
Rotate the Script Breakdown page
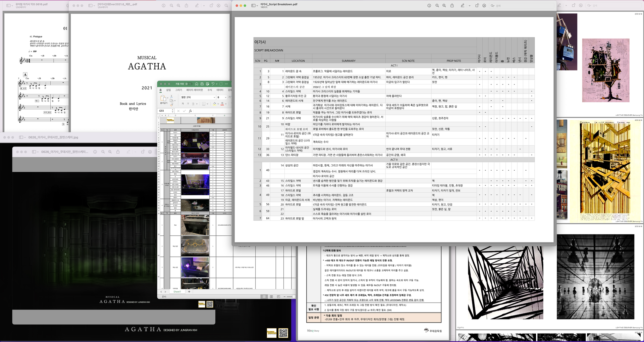coord(477,6)
